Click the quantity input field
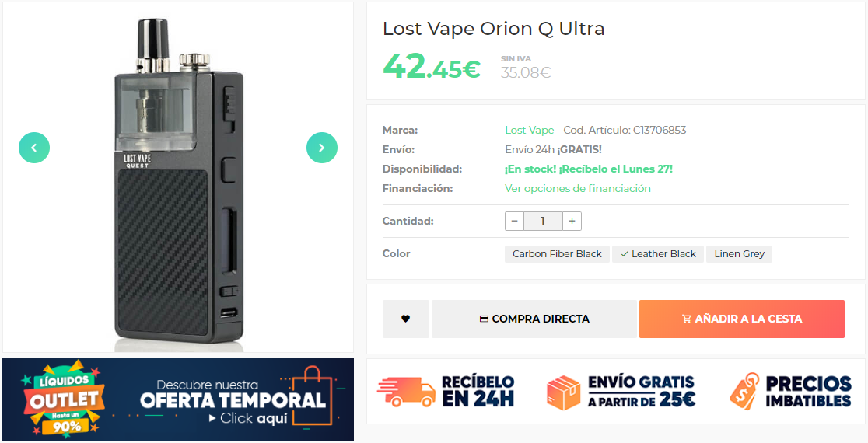The image size is (868, 443). click(543, 221)
